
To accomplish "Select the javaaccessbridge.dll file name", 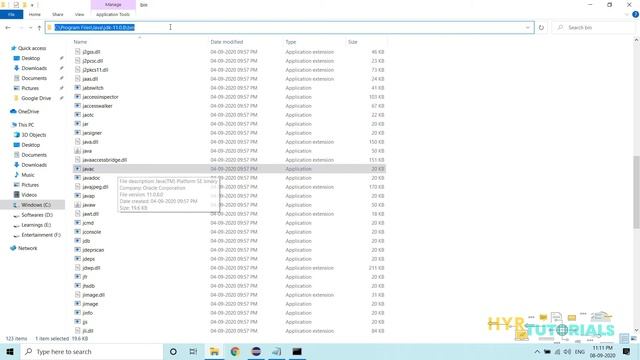I will click(104, 160).
